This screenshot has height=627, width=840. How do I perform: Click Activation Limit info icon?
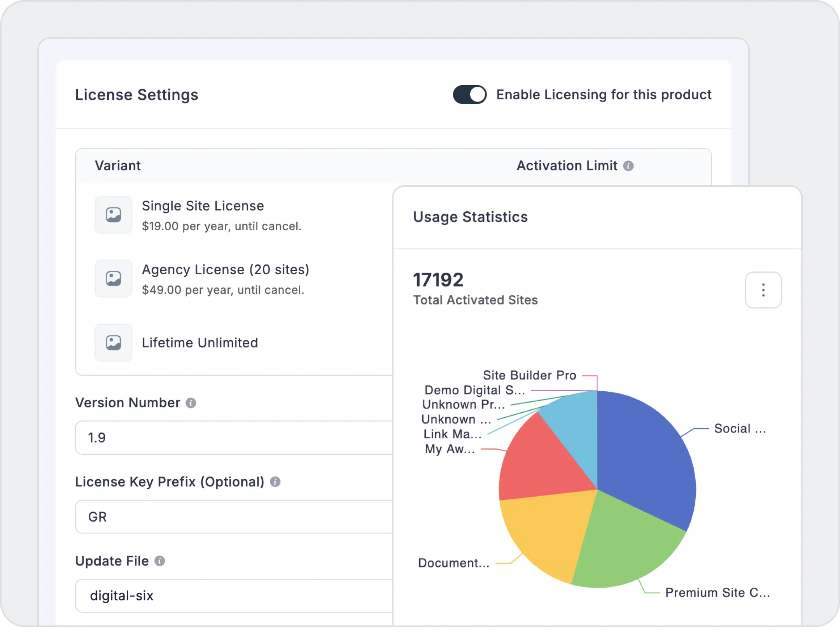628,166
